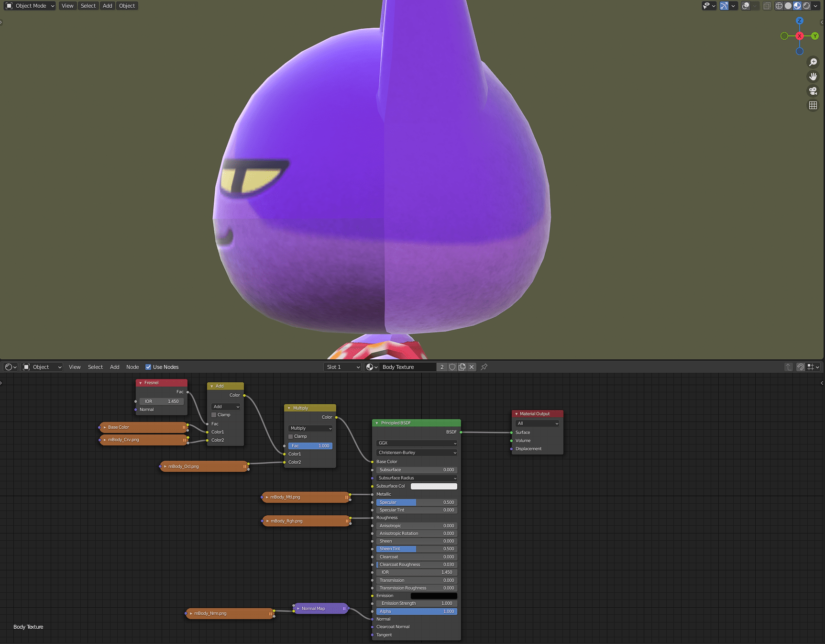Open viewport selectability and visibility options

click(709, 6)
